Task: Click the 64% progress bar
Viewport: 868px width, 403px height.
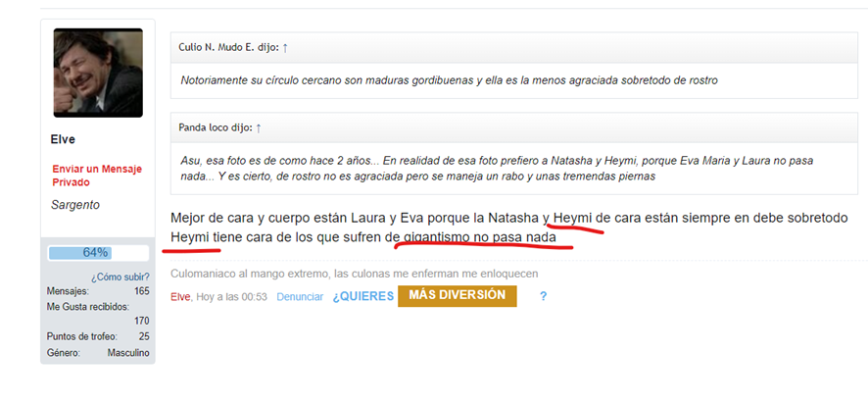Action: point(95,253)
